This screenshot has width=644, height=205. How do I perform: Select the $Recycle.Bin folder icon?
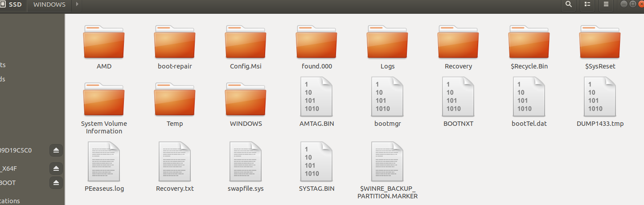pyautogui.click(x=529, y=41)
